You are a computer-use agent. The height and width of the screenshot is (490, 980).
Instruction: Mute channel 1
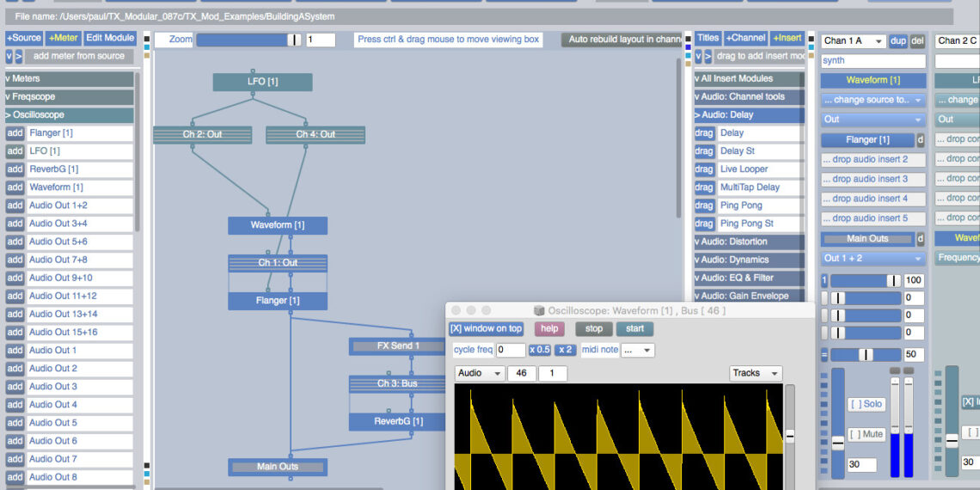coord(867,434)
